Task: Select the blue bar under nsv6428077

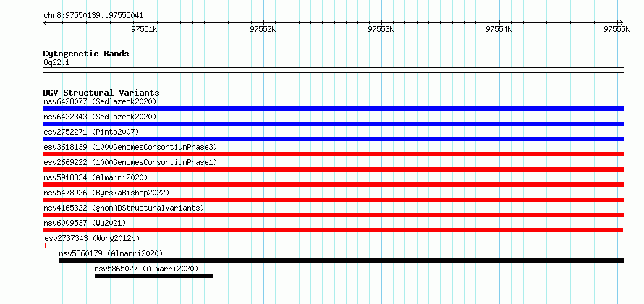Action: pos(333,109)
